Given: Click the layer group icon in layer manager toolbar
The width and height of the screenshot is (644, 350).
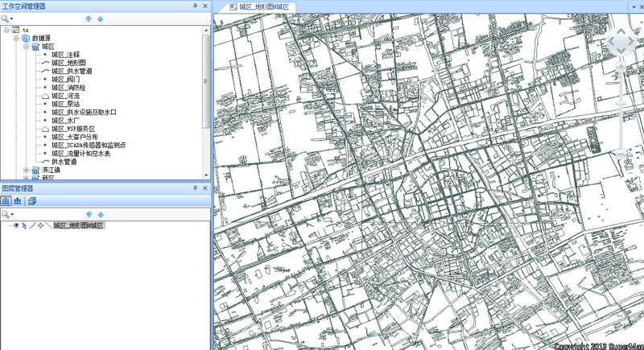Looking at the screenshot, I should [x=32, y=201].
